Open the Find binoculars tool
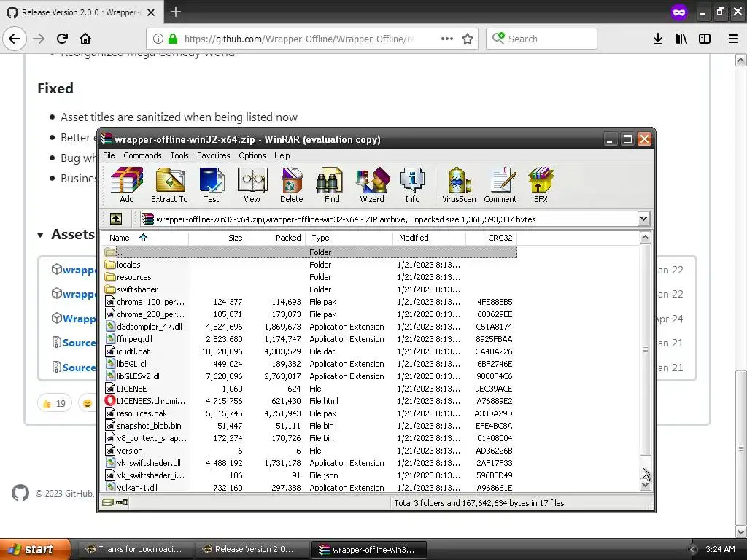Viewport: 747px width, 560px height. tap(332, 185)
